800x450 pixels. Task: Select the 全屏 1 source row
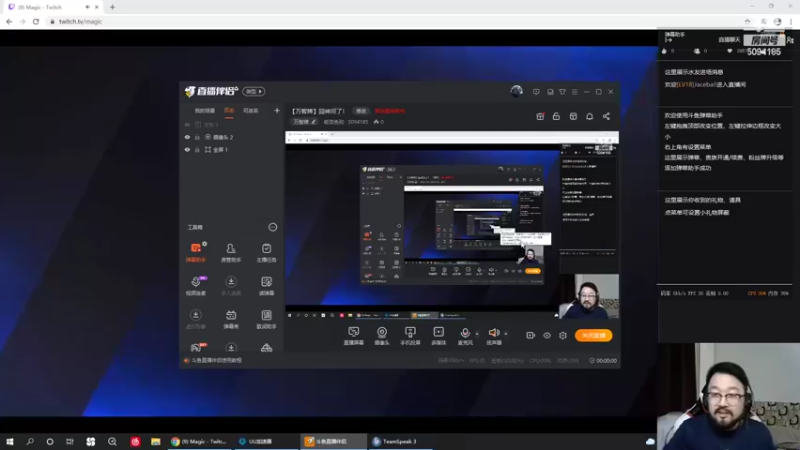(232, 149)
